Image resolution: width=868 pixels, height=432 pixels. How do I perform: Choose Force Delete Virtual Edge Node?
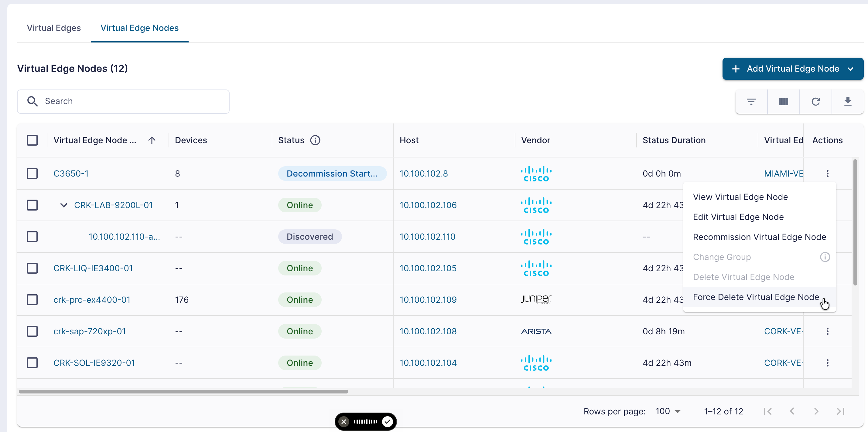pyautogui.click(x=760, y=297)
